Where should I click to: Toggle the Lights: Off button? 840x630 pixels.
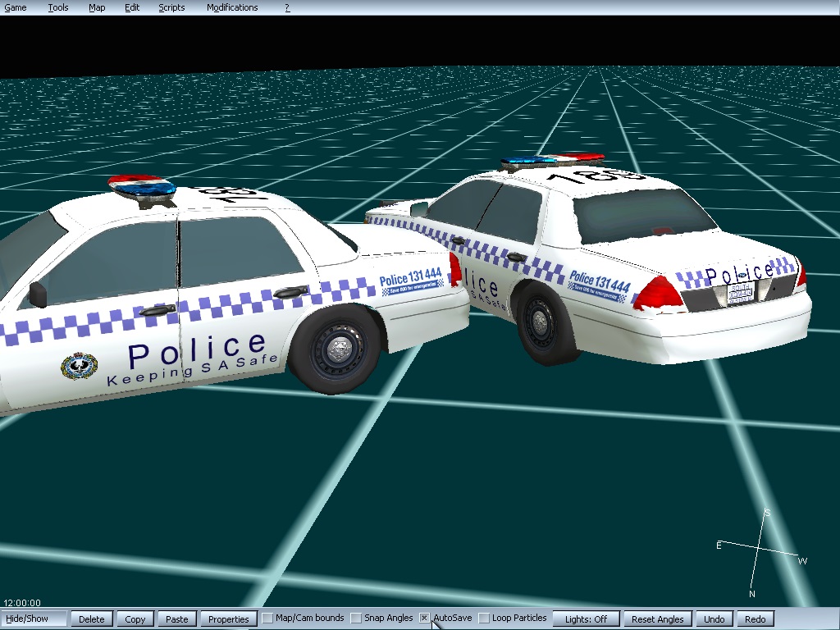click(x=586, y=619)
